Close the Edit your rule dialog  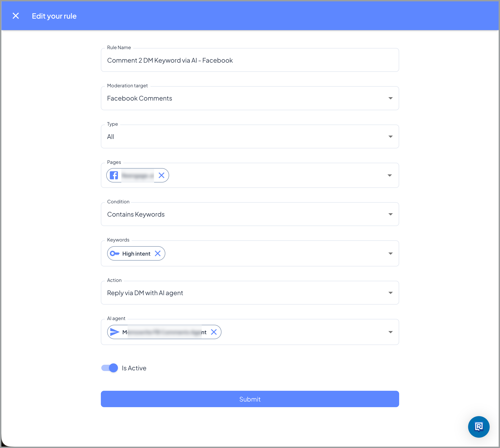coord(16,16)
